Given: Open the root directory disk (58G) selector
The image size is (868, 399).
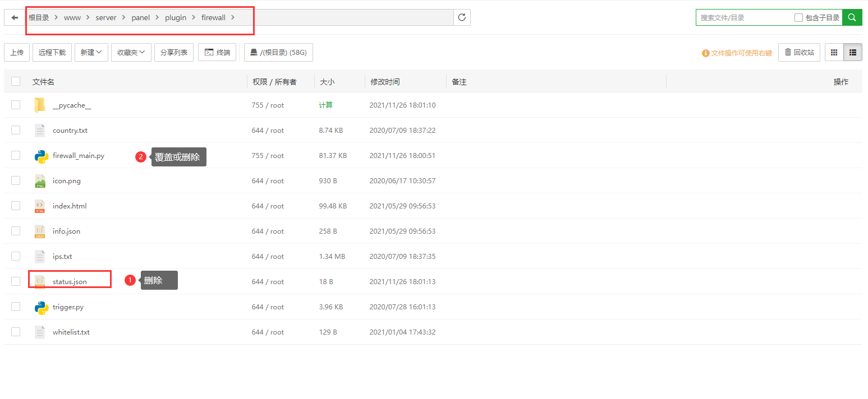Looking at the screenshot, I should tap(278, 52).
